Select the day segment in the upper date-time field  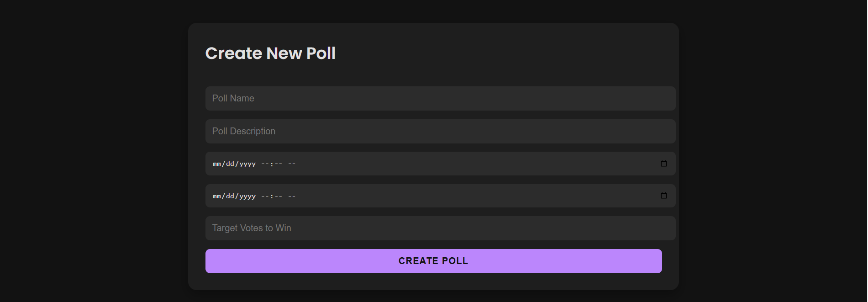pos(230,164)
